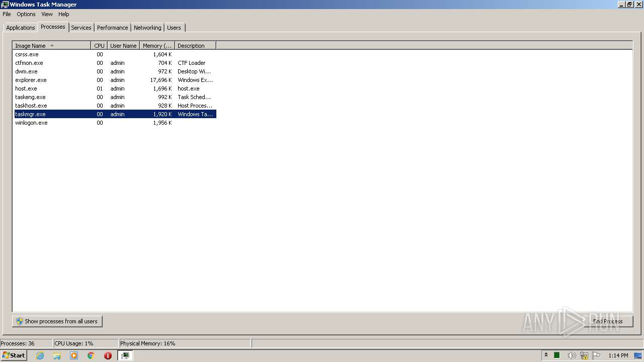Switch to the Services tab
The width and height of the screenshot is (644, 362).
(x=81, y=28)
